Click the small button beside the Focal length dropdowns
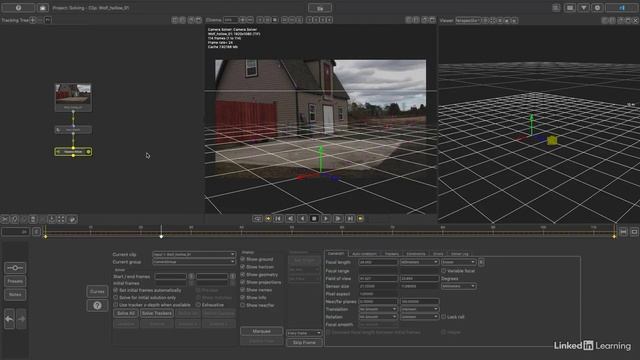This screenshot has width=640, height=360. (481, 262)
